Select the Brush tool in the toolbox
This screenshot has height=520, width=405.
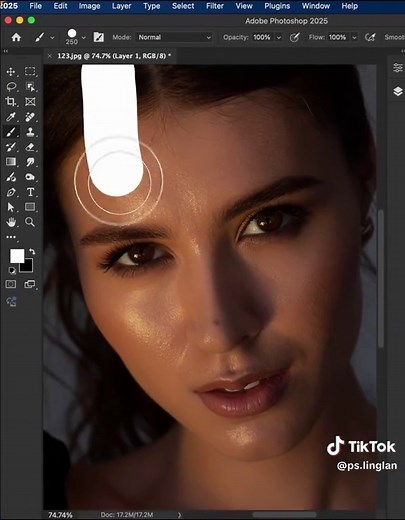(11, 132)
